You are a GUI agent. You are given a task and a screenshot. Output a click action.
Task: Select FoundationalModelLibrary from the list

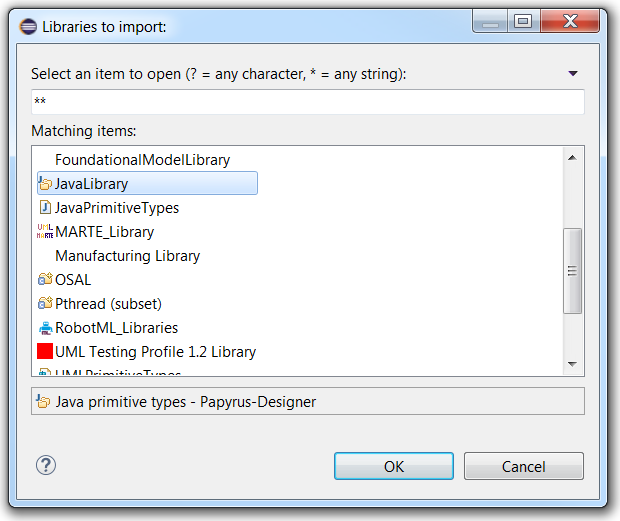click(142, 160)
